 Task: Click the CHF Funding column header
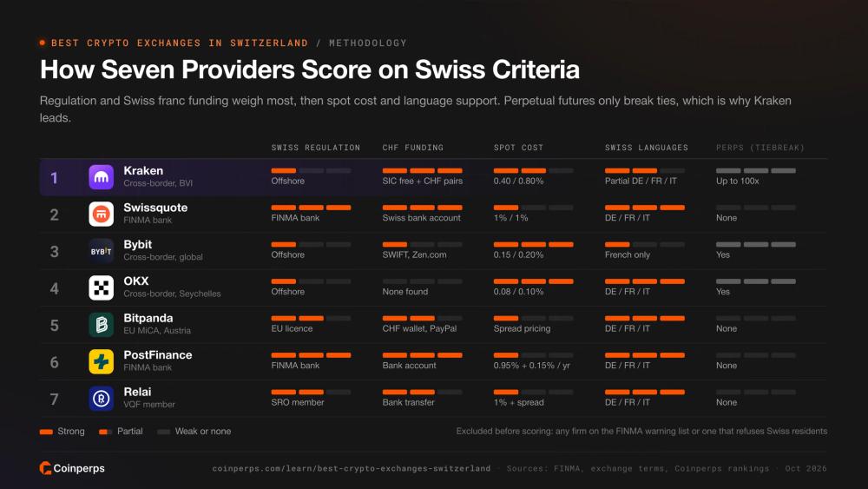[412, 148]
